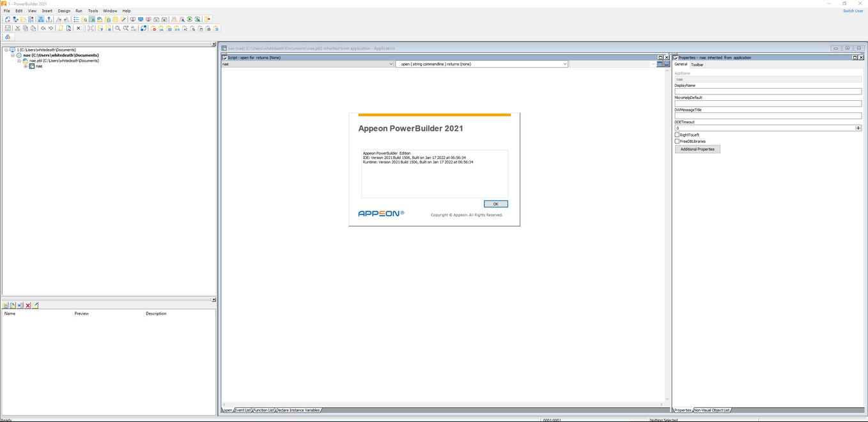The height and width of the screenshot is (422, 868).
Task: Click the Switch User link
Action: click(x=853, y=11)
